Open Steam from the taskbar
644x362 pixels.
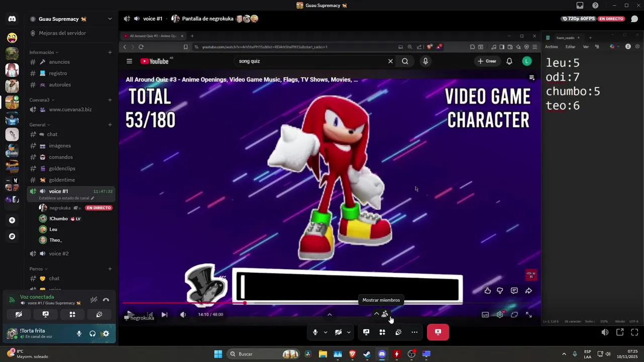point(367,354)
